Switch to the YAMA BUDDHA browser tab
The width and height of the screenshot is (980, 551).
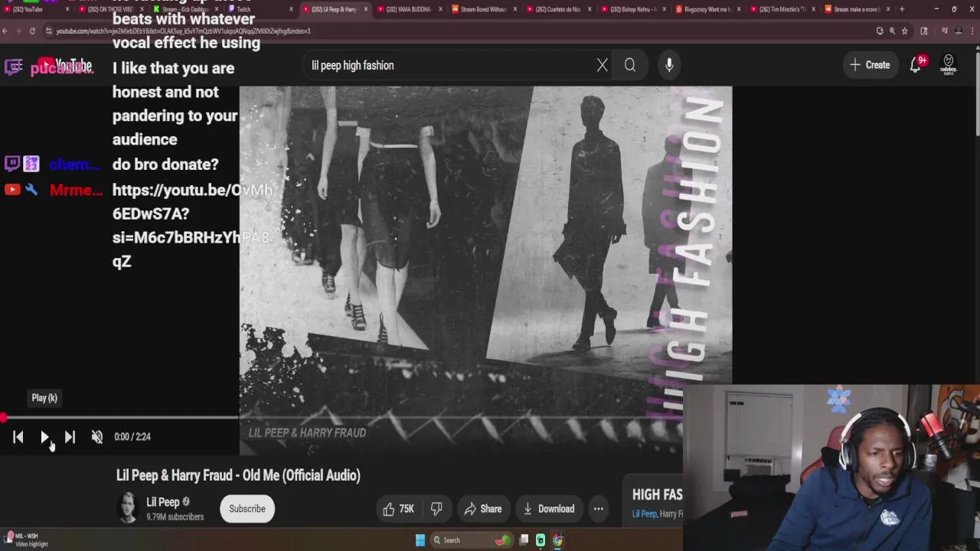409,9
